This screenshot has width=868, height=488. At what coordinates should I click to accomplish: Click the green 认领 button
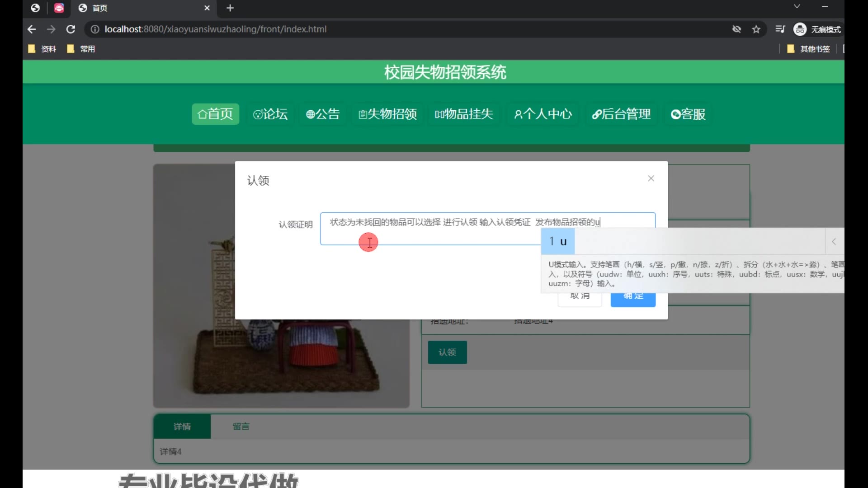coord(447,352)
